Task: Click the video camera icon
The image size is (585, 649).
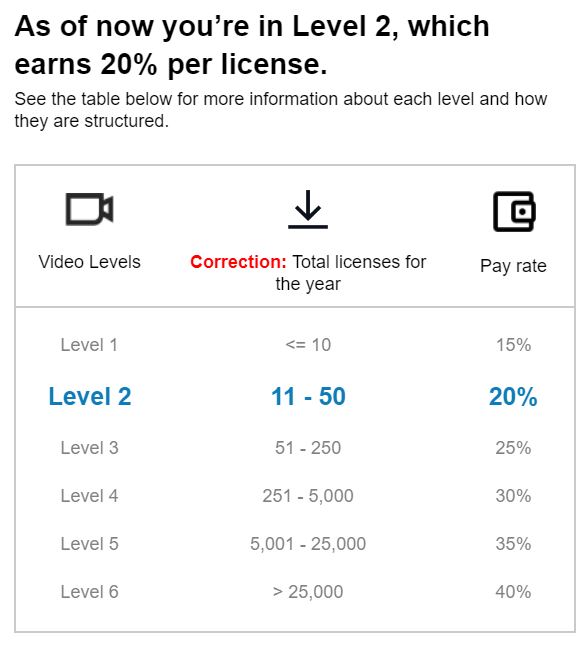Action: (89, 209)
